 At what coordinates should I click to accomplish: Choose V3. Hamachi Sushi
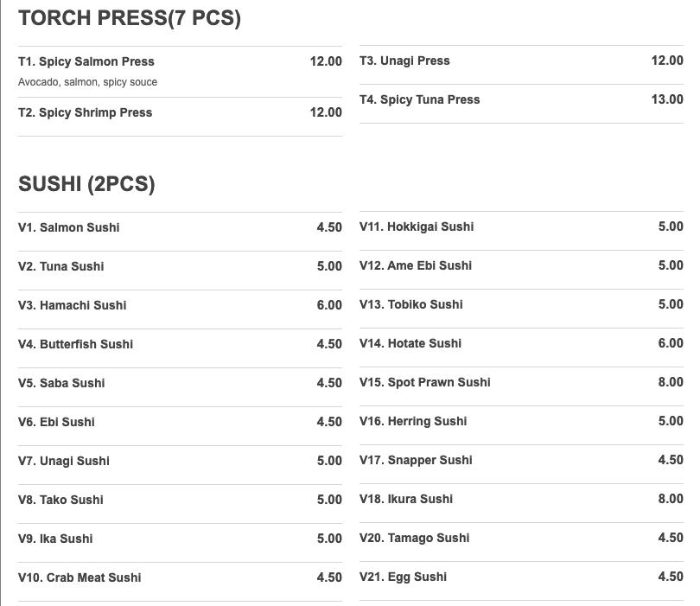point(73,305)
